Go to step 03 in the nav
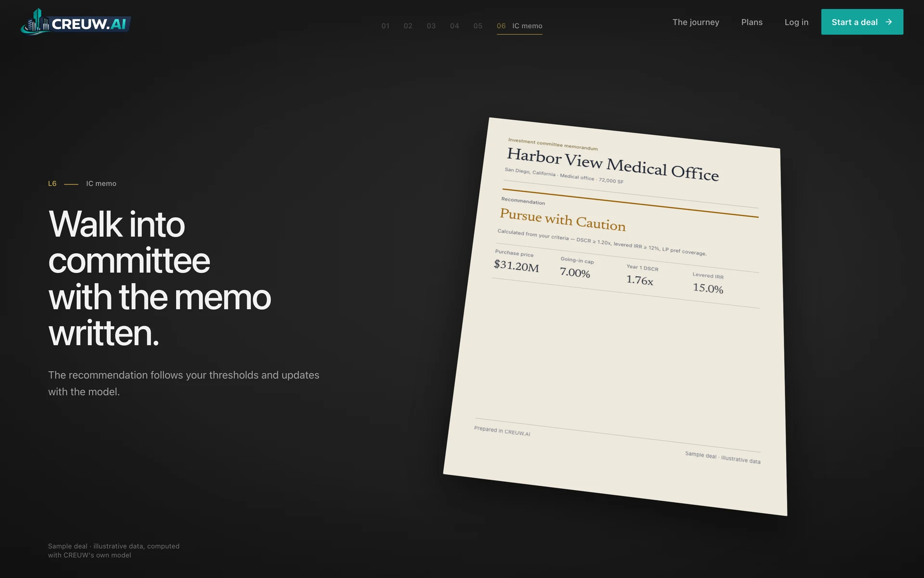The image size is (924, 578). [431, 26]
